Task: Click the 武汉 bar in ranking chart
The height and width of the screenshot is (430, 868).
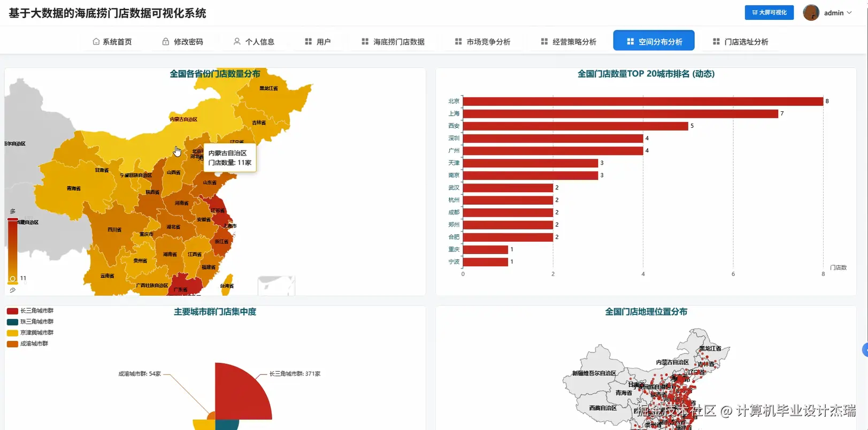Action: click(508, 188)
